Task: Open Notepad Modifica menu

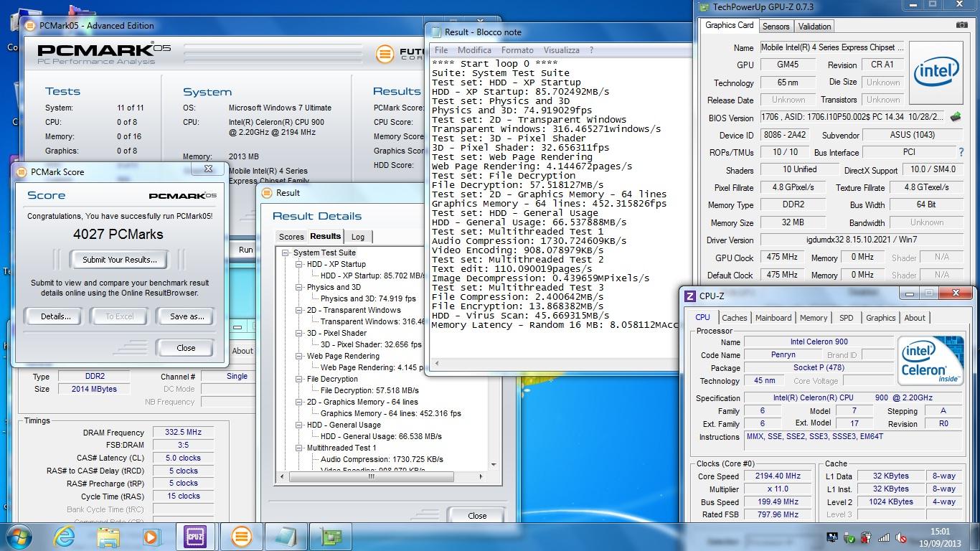Action: coord(474,50)
